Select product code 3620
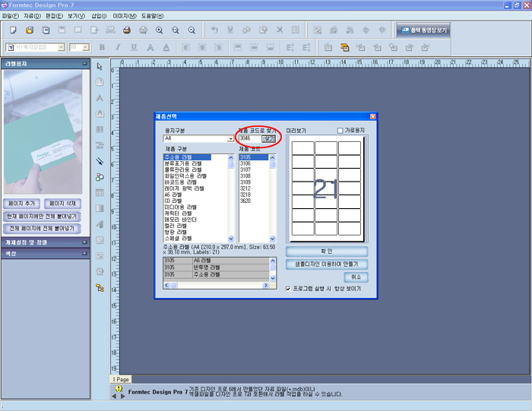The width and height of the screenshot is (532, 411). 245,201
